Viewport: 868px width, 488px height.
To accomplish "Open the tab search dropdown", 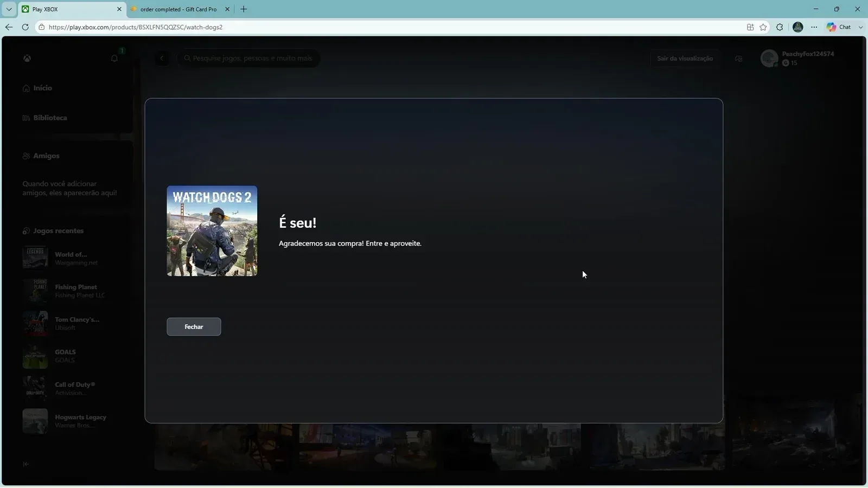I will click(x=9, y=9).
